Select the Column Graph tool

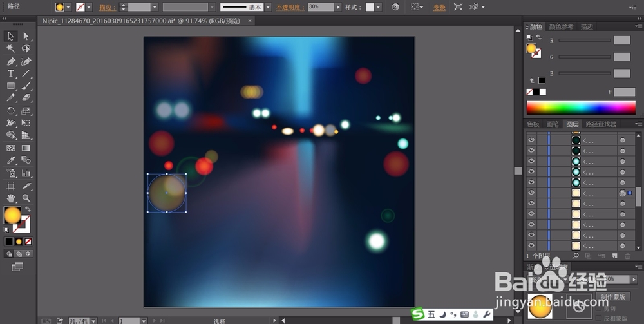(26, 173)
